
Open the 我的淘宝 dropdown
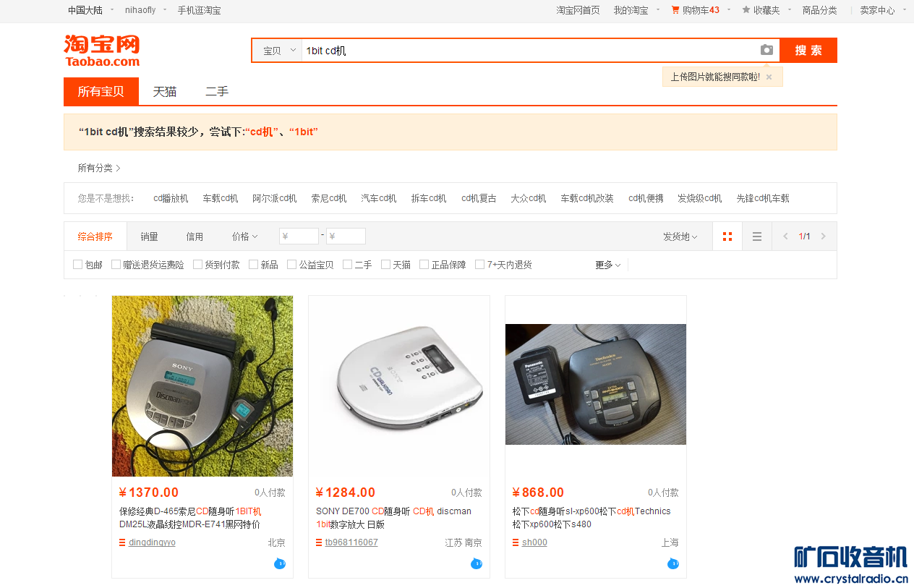(636, 10)
